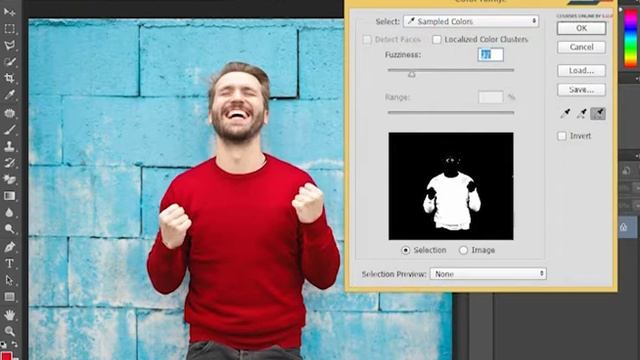Select the Crop tool

(9, 78)
